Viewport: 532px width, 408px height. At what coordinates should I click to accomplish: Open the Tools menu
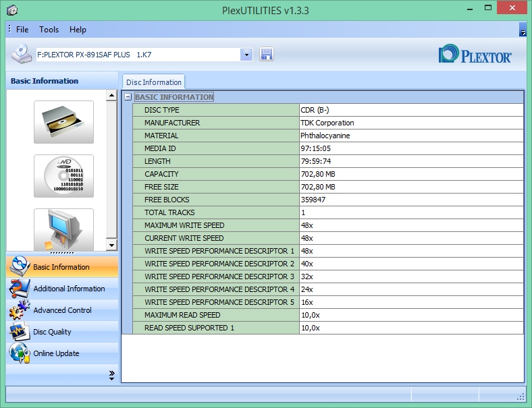tap(49, 30)
